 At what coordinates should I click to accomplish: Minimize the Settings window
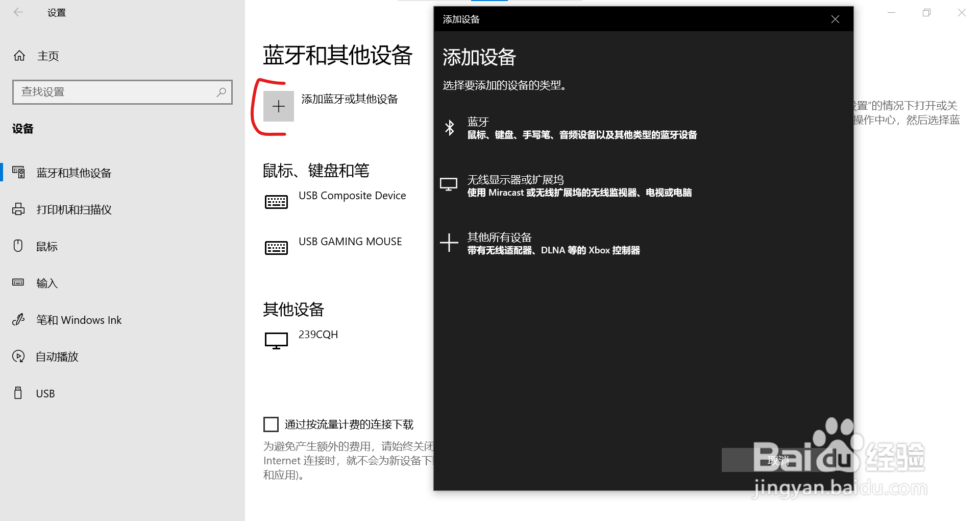[x=892, y=13]
